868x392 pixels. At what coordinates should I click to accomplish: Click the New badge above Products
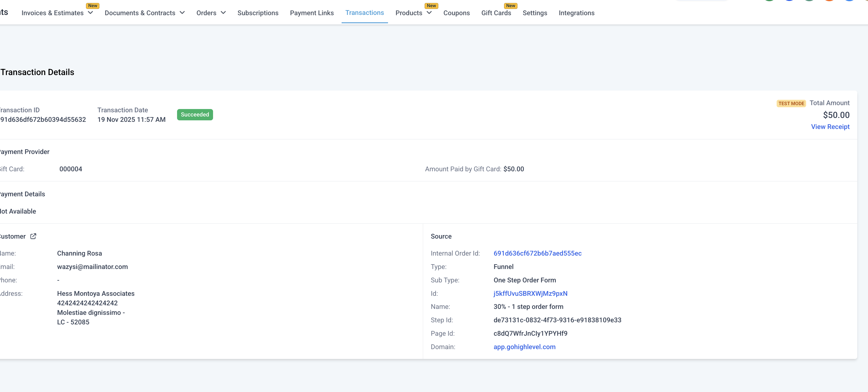click(x=431, y=6)
